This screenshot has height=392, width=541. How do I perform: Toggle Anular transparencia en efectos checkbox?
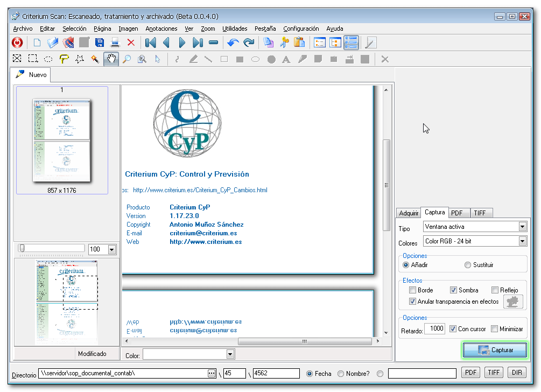pos(412,301)
